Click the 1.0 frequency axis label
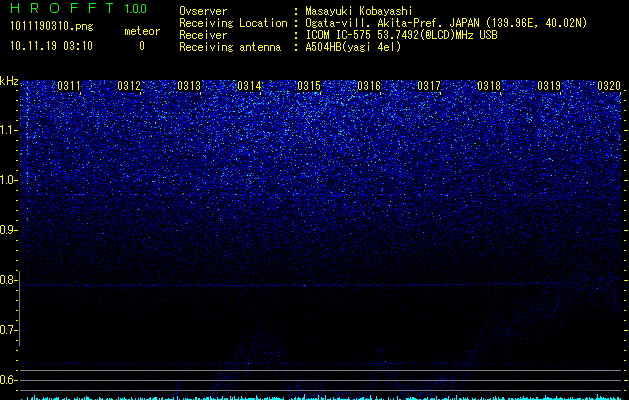 click(x=9, y=180)
